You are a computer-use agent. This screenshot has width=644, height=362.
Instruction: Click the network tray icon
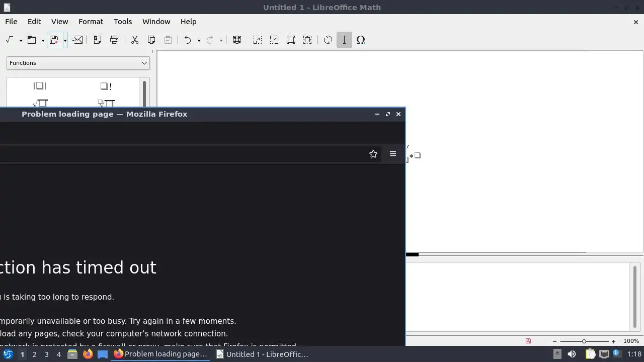coord(604,354)
